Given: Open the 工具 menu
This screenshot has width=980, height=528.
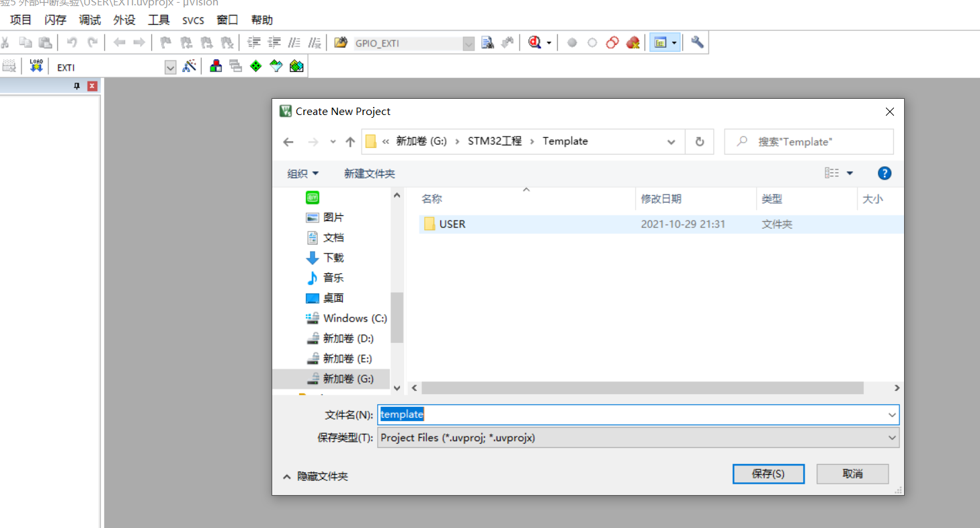Looking at the screenshot, I should [159, 20].
